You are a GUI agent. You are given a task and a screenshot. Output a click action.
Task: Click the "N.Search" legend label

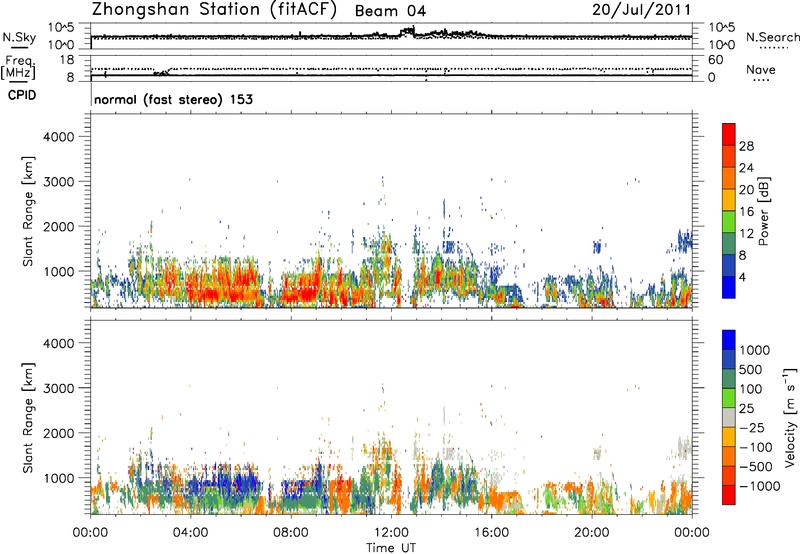click(772, 37)
